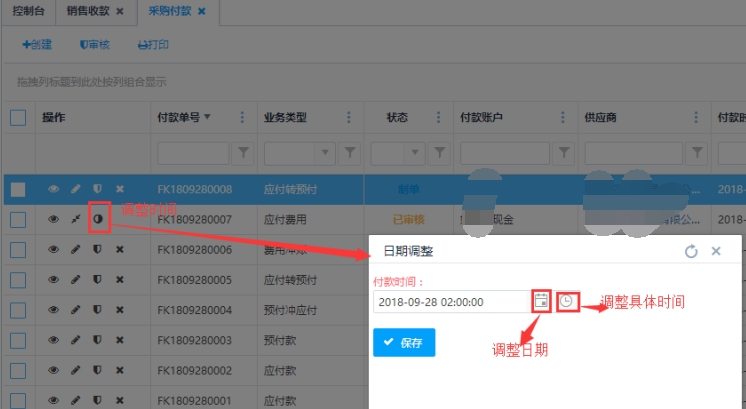This screenshot has height=409, width=746.
Task: Check the row FK1809280006 checkbox
Action: click(18, 250)
